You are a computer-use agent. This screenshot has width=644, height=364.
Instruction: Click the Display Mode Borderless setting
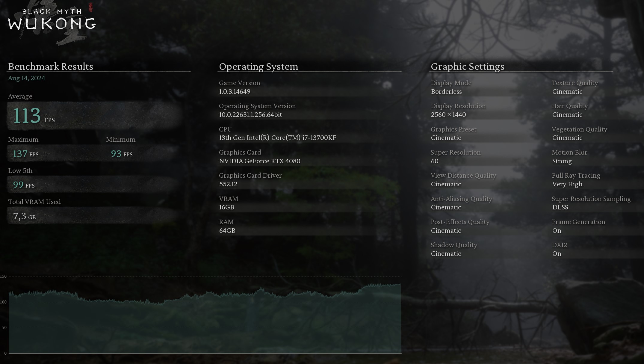(x=446, y=92)
